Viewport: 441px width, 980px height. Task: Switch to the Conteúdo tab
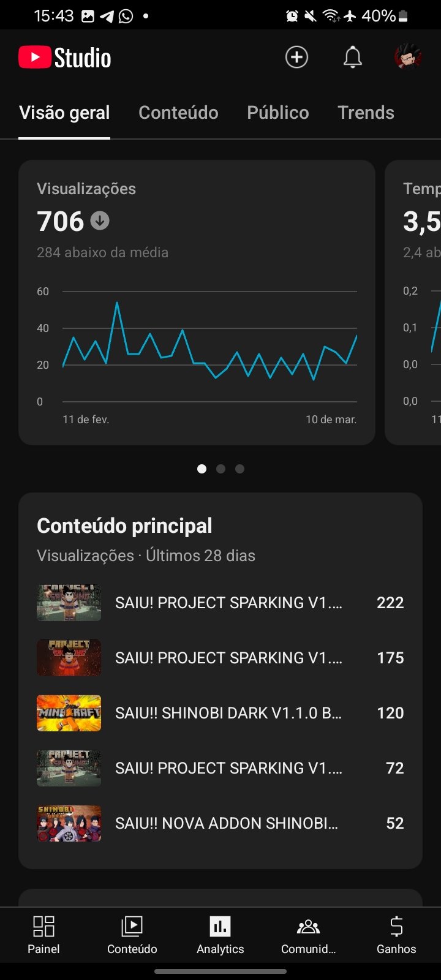point(178,113)
